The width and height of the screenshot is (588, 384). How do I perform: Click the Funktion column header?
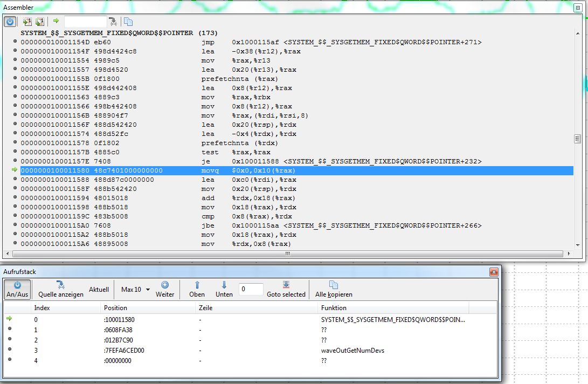(x=392, y=308)
